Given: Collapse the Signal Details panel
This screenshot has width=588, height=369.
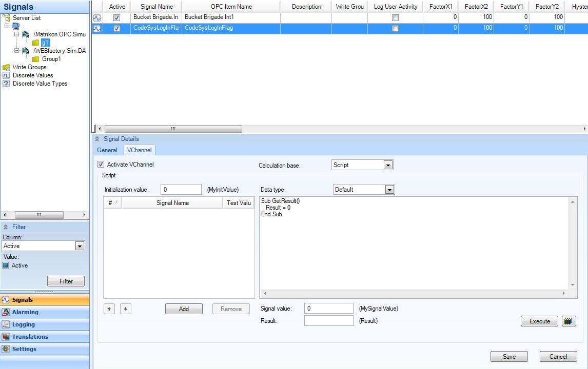Looking at the screenshot, I should coord(97,139).
